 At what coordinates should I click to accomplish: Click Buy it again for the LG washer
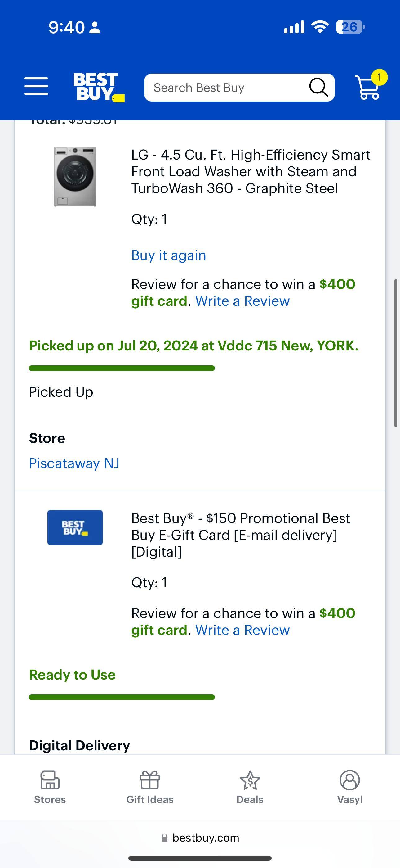click(168, 255)
